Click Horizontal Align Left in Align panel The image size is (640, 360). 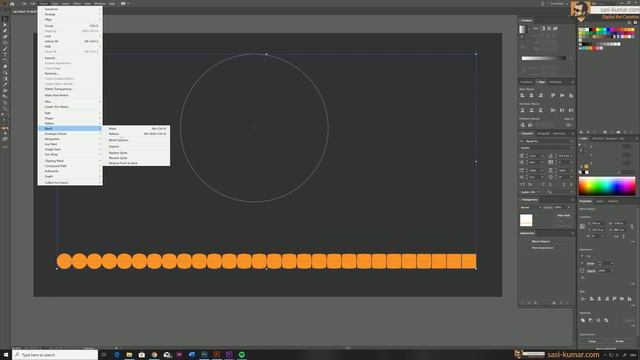[x=522, y=96]
